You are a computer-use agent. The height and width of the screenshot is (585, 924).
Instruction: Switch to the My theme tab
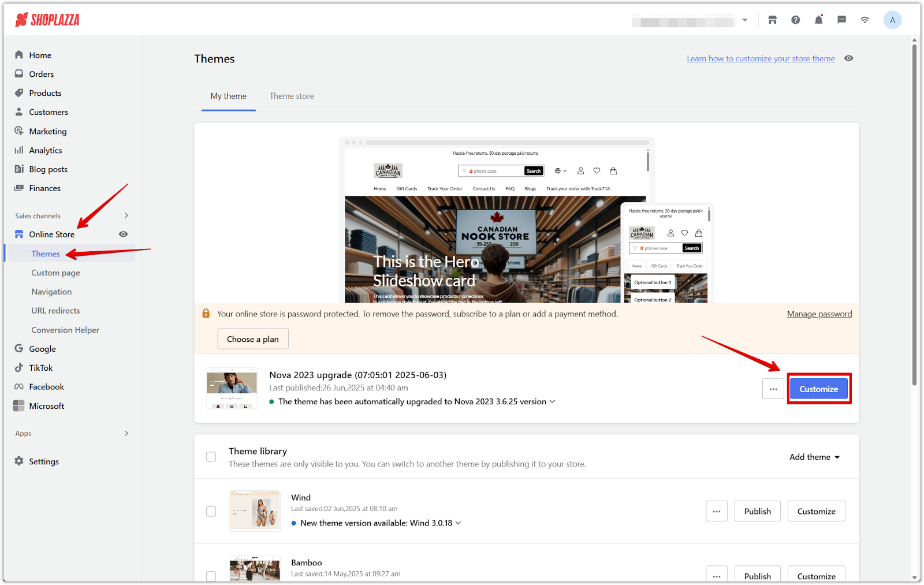(x=228, y=96)
